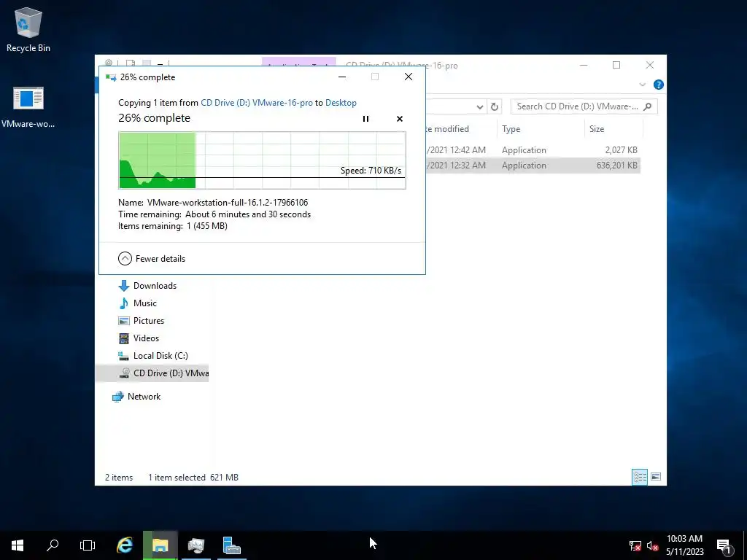Select the 2,027 KB Application row
This screenshot has height=560, width=747.
pyautogui.click(x=533, y=150)
